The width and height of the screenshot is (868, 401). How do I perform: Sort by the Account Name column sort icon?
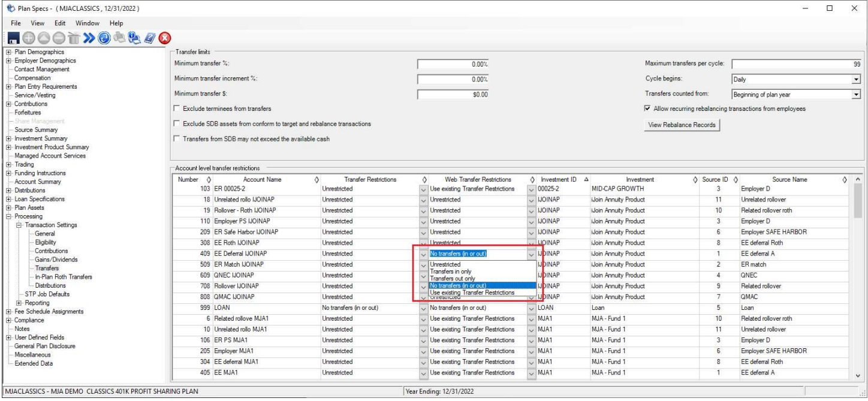coord(316,180)
